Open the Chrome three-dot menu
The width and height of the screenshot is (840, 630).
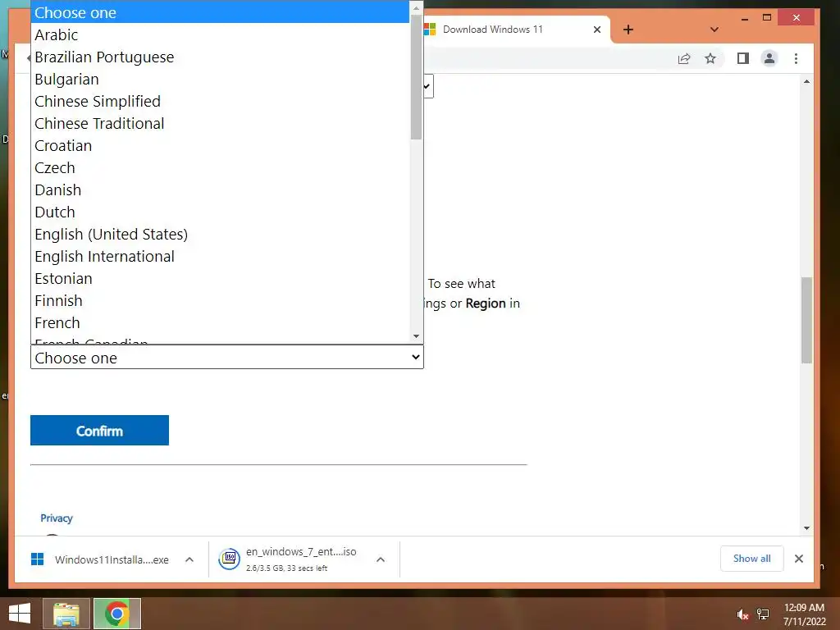click(796, 58)
